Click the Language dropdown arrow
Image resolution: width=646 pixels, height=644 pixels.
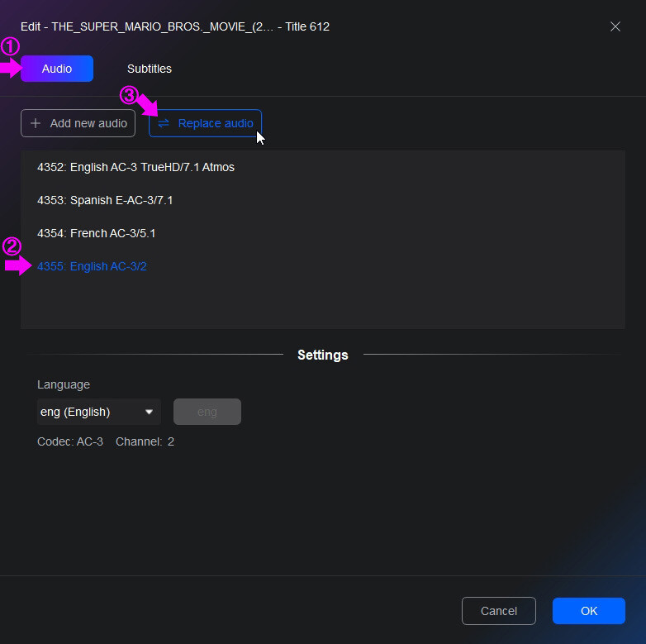click(150, 412)
